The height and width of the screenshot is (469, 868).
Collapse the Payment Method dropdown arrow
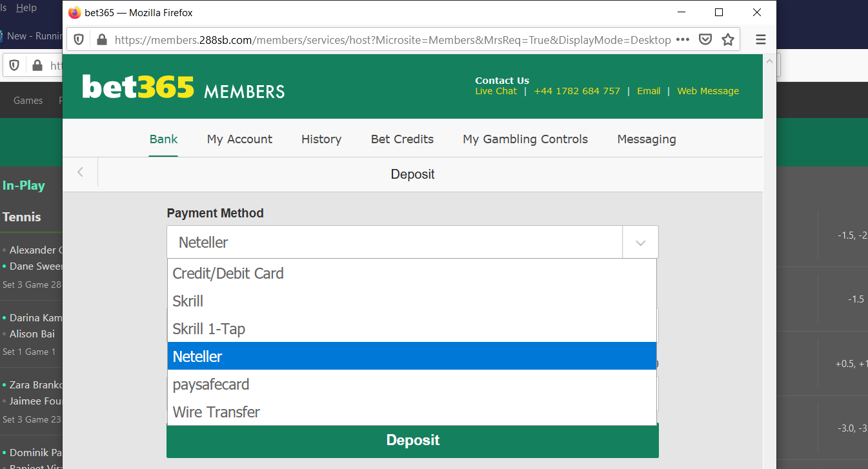point(640,243)
